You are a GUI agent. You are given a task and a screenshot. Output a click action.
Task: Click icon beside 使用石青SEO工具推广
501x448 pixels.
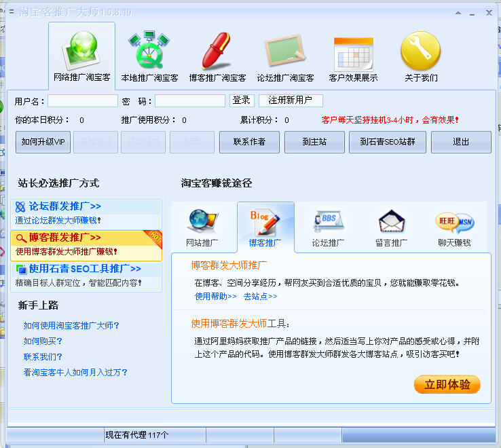21,269
